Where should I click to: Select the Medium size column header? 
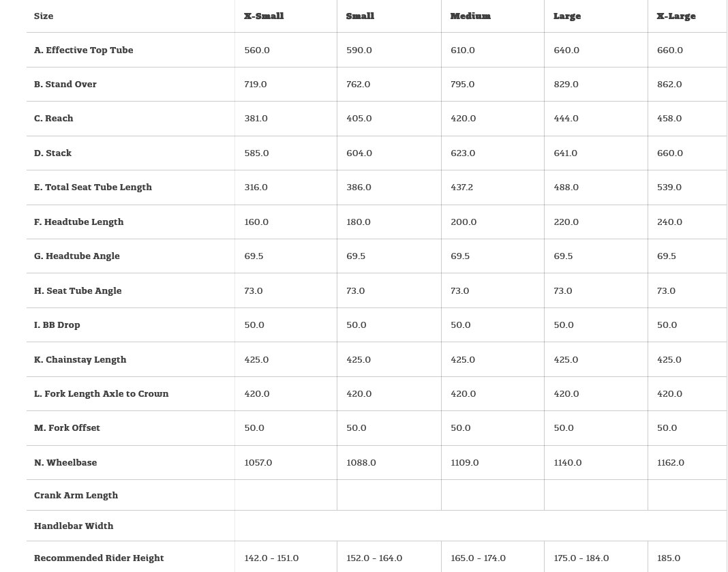click(470, 16)
